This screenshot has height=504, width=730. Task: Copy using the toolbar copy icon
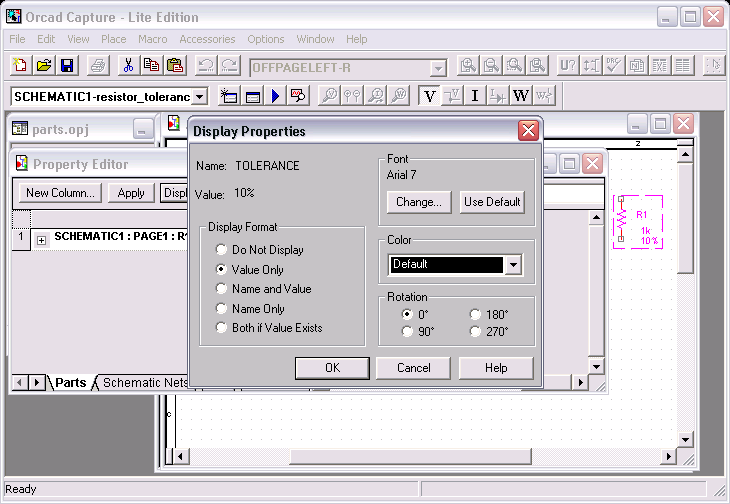151,66
